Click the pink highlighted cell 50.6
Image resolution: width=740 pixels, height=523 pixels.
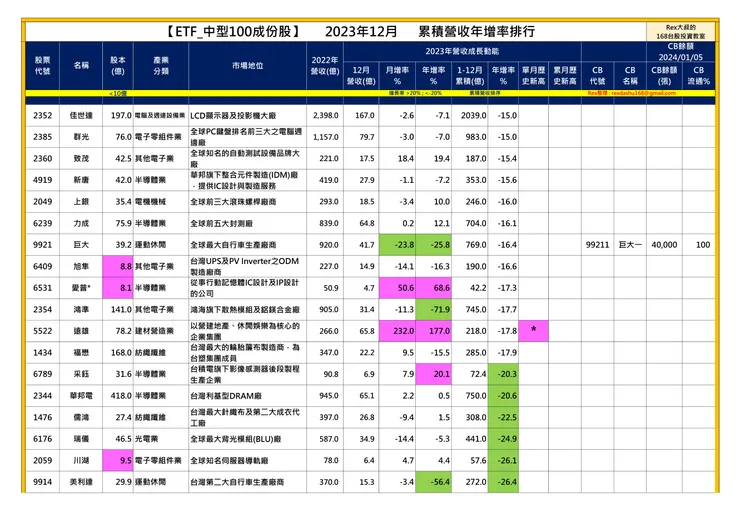(x=397, y=288)
